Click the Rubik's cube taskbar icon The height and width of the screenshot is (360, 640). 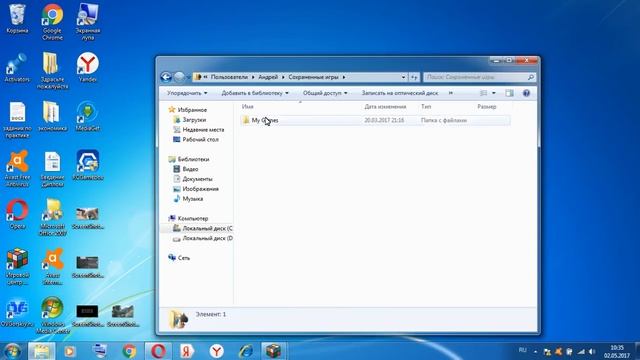coord(273,351)
